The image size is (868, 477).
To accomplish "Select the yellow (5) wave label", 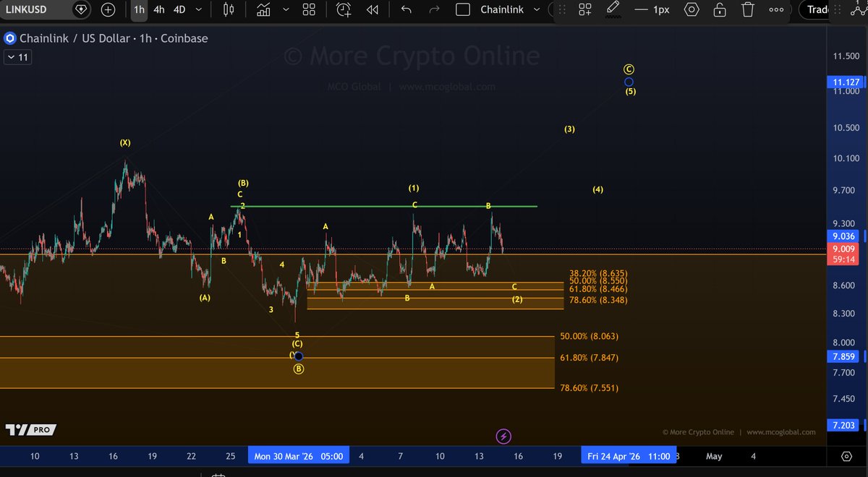I will coord(631,92).
